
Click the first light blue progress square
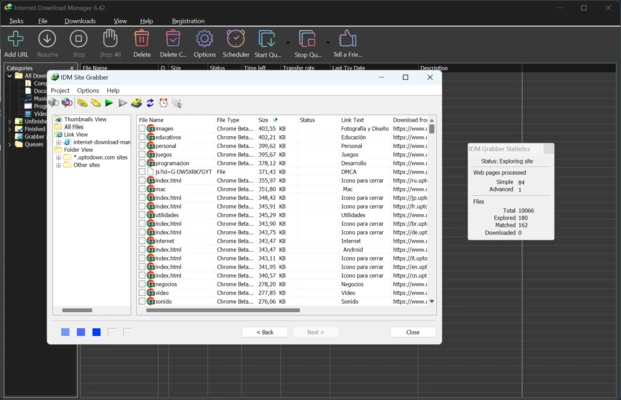(65, 332)
